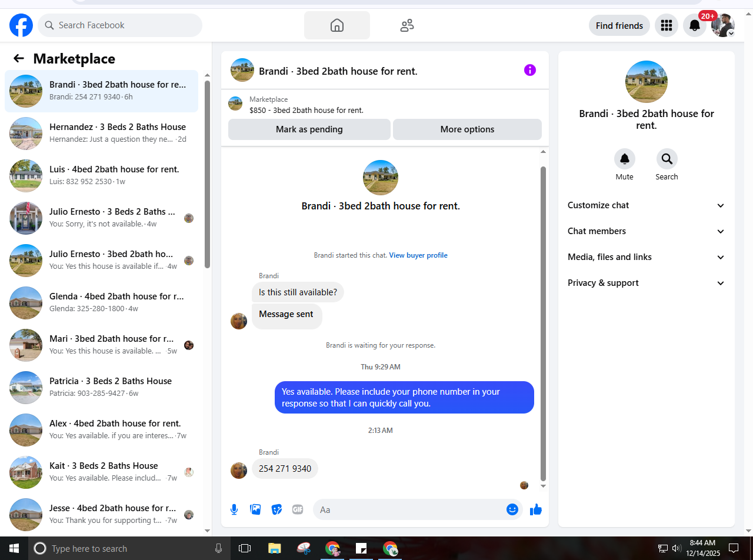Click the back arrow beside Marketplace

point(19,58)
